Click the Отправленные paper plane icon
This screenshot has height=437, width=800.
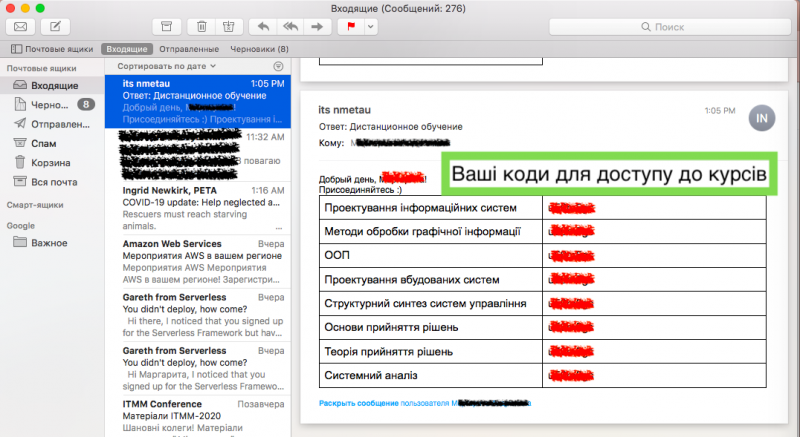[x=20, y=123]
